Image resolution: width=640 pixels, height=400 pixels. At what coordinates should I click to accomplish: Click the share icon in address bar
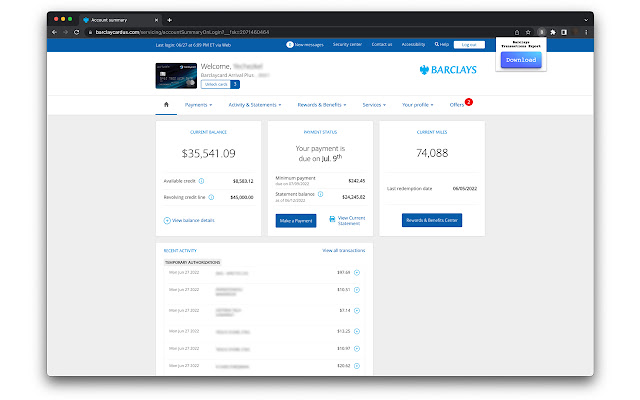(x=517, y=32)
